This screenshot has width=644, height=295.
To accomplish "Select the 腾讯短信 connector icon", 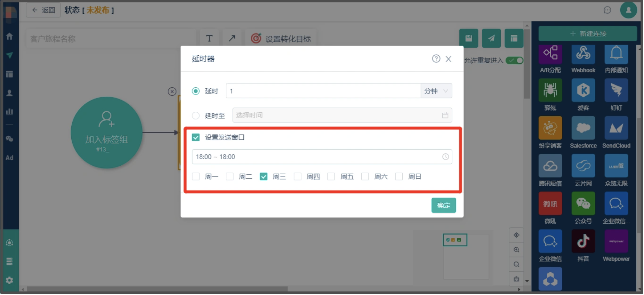I will [x=551, y=166].
